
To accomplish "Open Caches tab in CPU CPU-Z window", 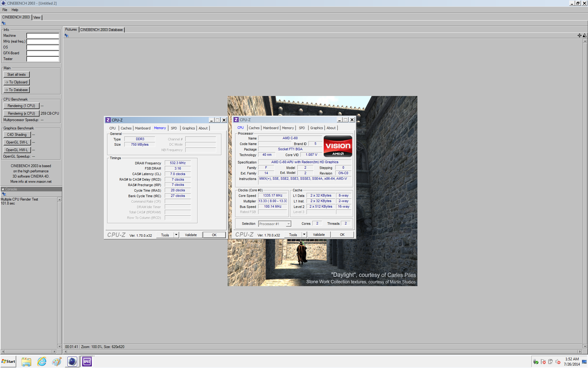I will pos(254,128).
